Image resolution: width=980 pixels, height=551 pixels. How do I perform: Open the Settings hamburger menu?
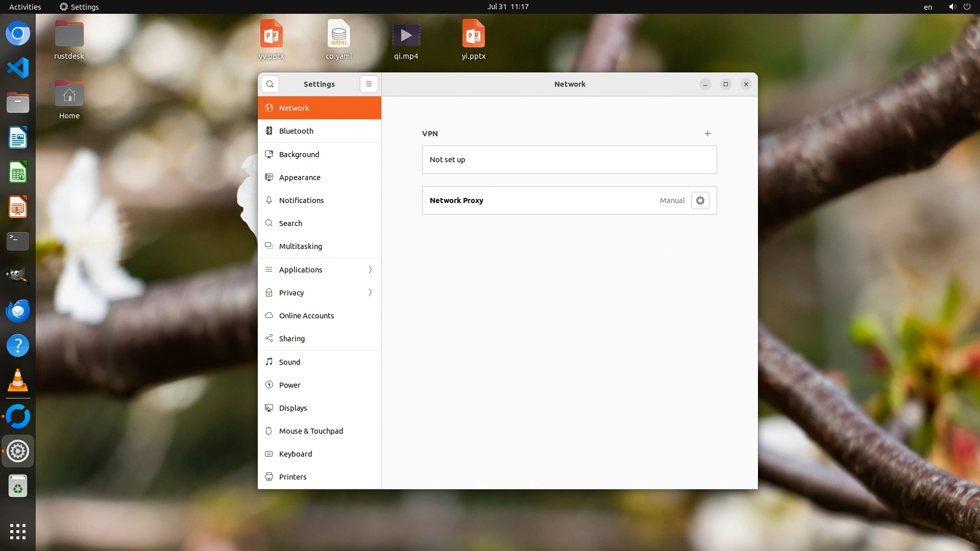369,84
